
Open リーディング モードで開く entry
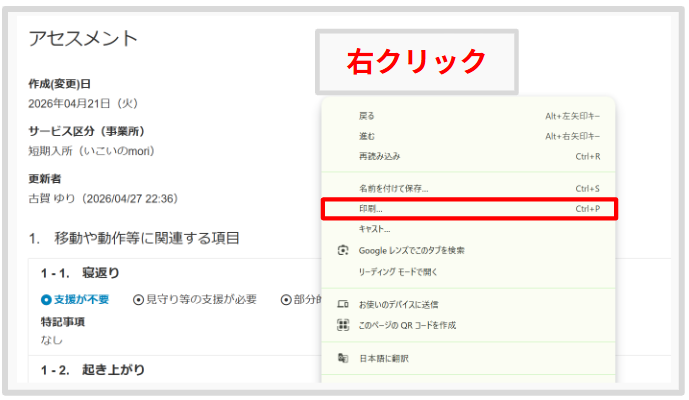coord(468,272)
